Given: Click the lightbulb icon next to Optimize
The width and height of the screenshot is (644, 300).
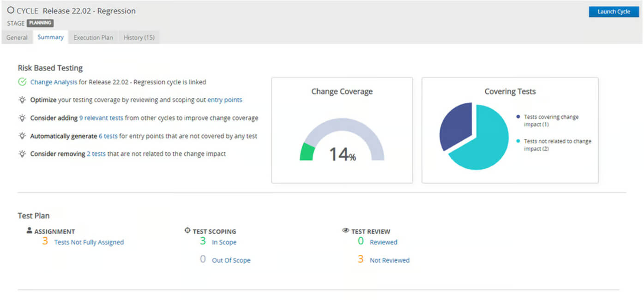Looking at the screenshot, I should pos(22,100).
